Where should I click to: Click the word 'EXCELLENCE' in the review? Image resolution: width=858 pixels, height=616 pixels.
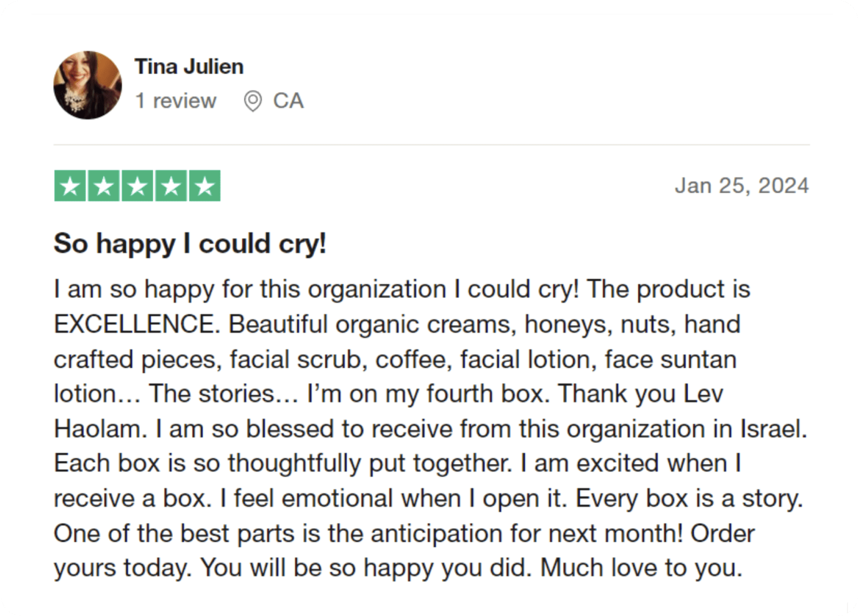tap(134, 325)
